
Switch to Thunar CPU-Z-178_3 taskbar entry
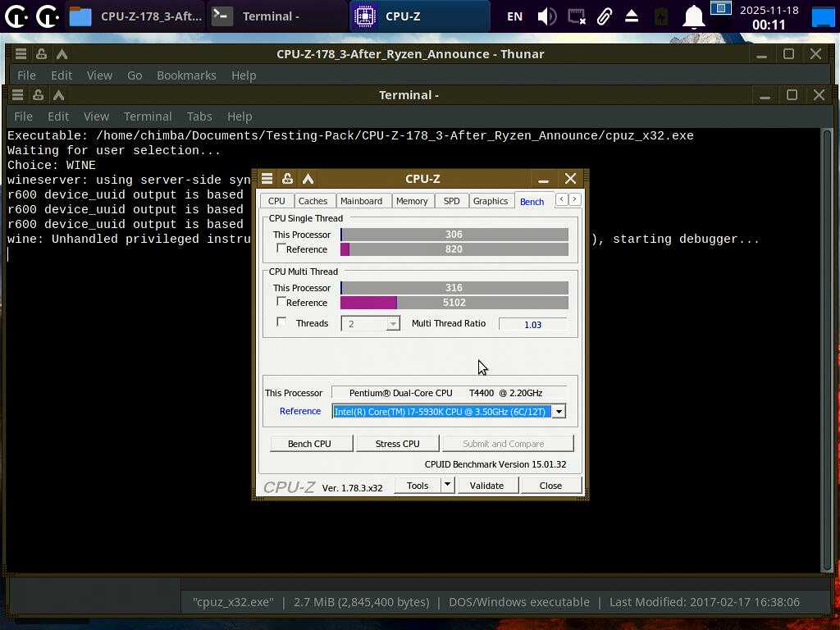135,16
